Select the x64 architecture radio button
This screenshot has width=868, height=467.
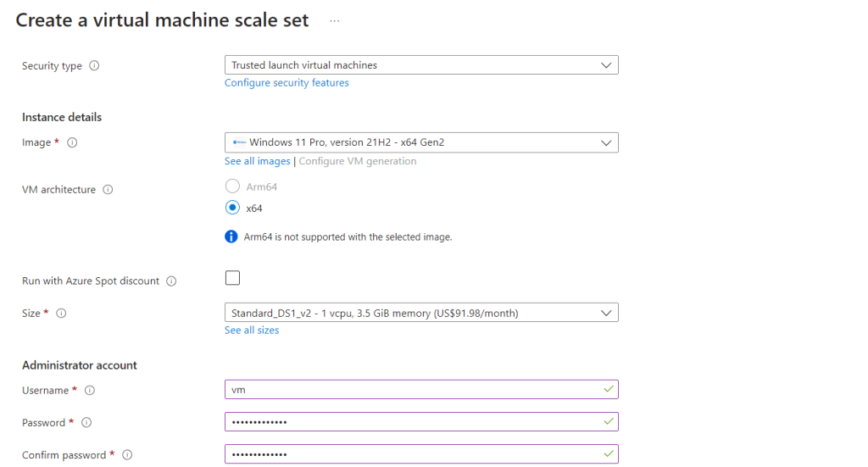tap(232, 208)
